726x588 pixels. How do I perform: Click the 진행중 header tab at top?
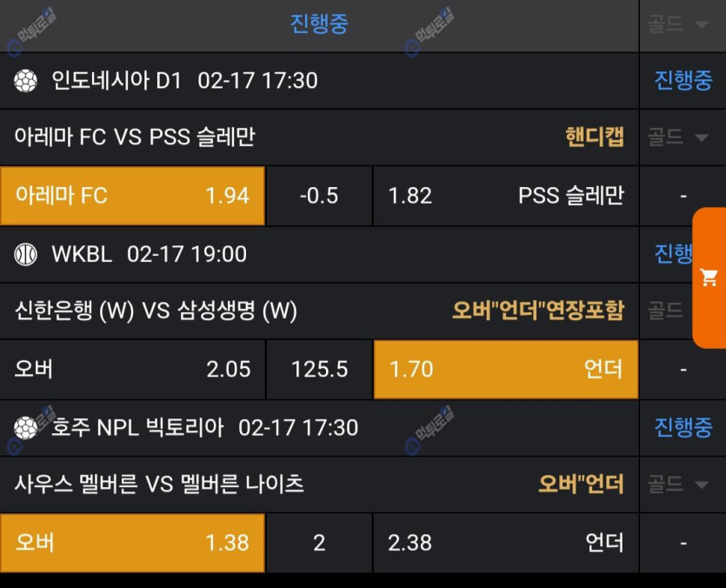click(319, 24)
